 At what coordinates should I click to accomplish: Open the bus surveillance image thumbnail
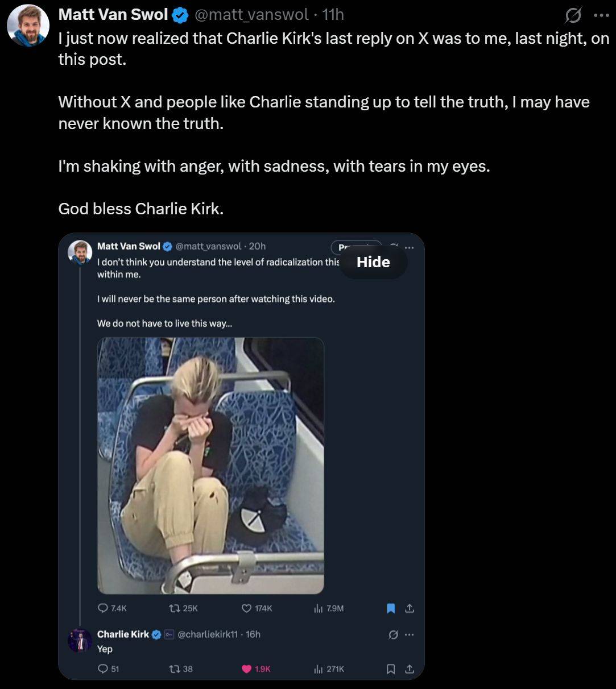coord(210,466)
